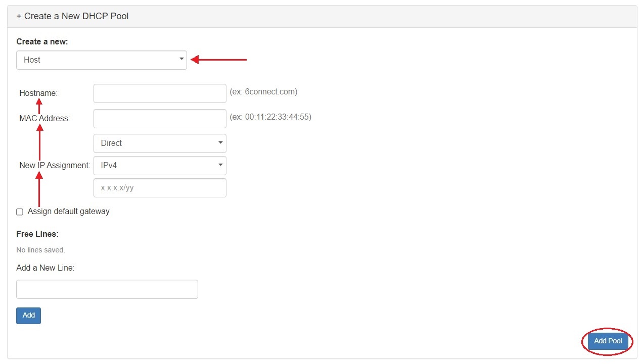
Task: Click the x.x.x.x/yy CIDR input field
Action: [160, 188]
